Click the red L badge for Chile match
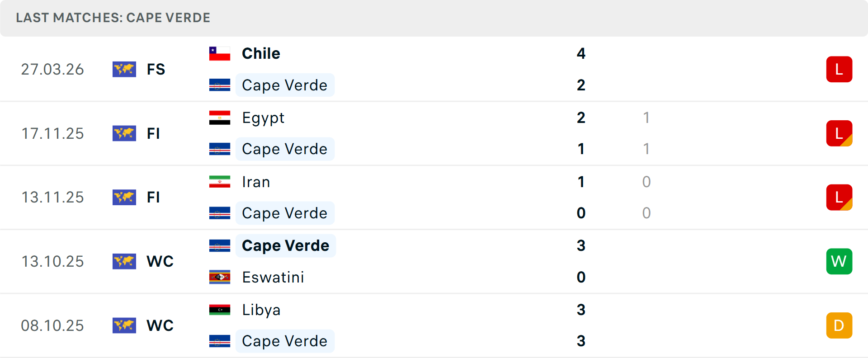 [839, 70]
